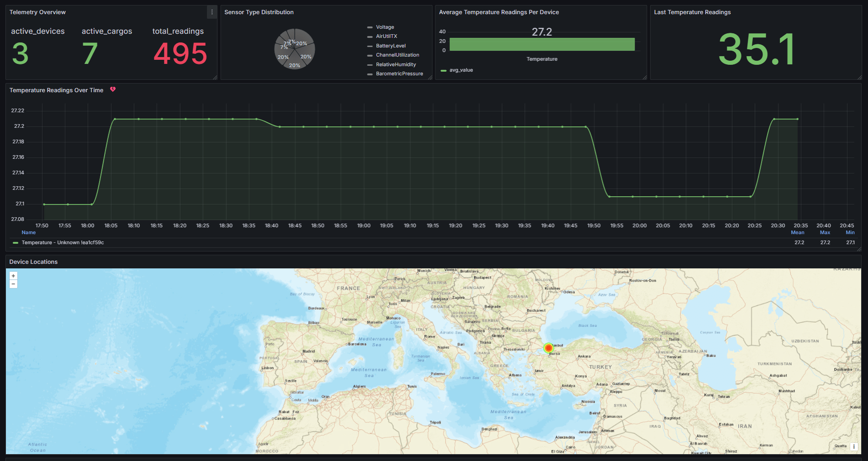
Task: Click the Device Locations panel title
Action: click(33, 262)
